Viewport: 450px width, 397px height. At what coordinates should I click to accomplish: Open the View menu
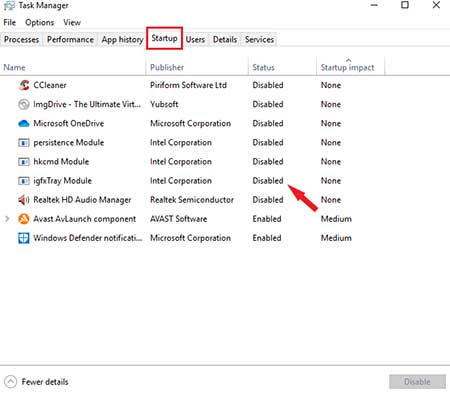pyautogui.click(x=72, y=22)
